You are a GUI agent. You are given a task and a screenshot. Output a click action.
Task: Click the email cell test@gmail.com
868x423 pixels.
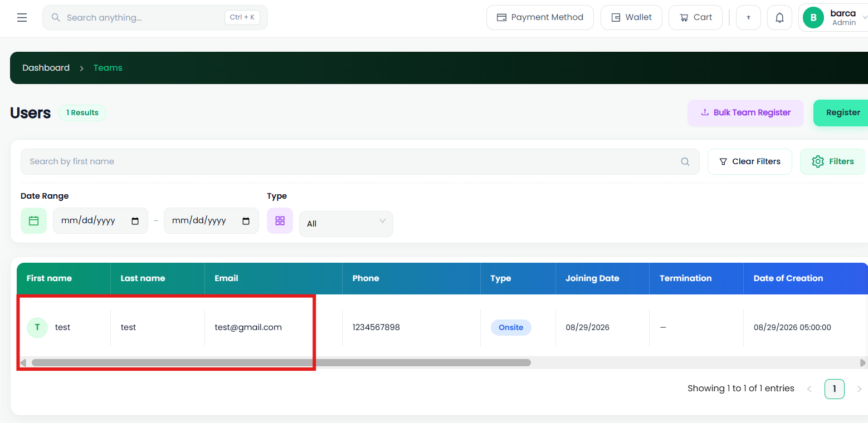(x=248, y=327)
